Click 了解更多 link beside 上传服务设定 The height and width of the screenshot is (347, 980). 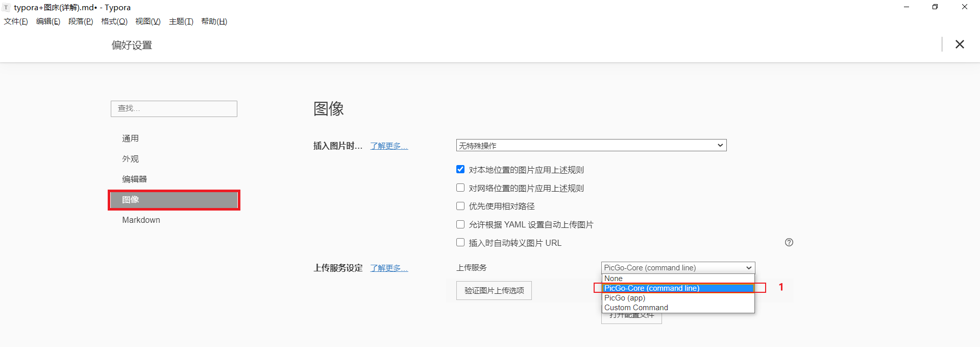(389, 268)
